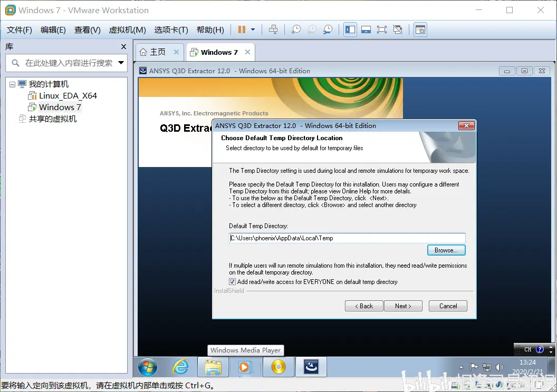
Task: Click the 13:24 clock in tray
Action: (x=527, y=362)
